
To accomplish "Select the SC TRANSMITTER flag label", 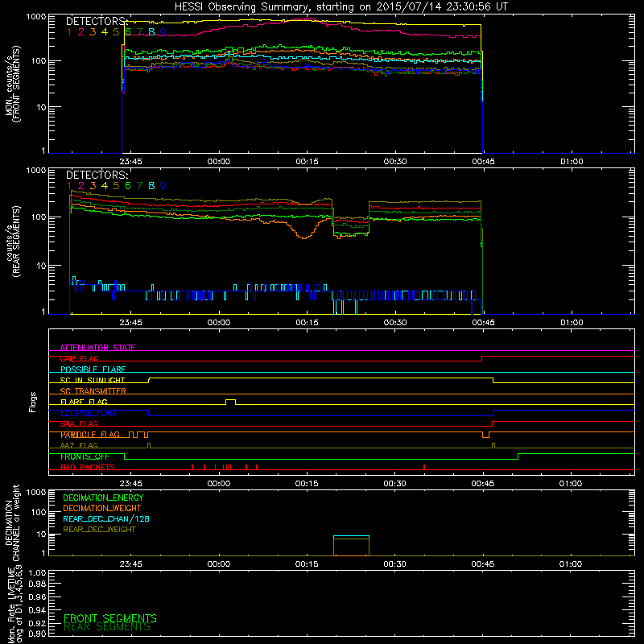I will point(93,391).
